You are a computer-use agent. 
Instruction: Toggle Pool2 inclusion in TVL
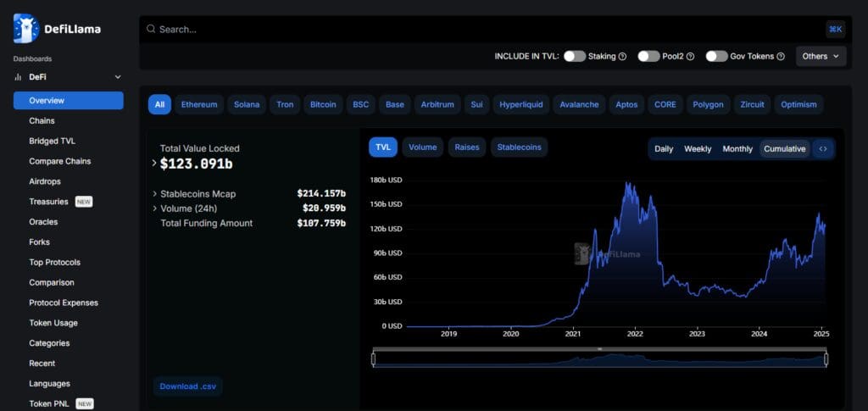tap(648, 57)
